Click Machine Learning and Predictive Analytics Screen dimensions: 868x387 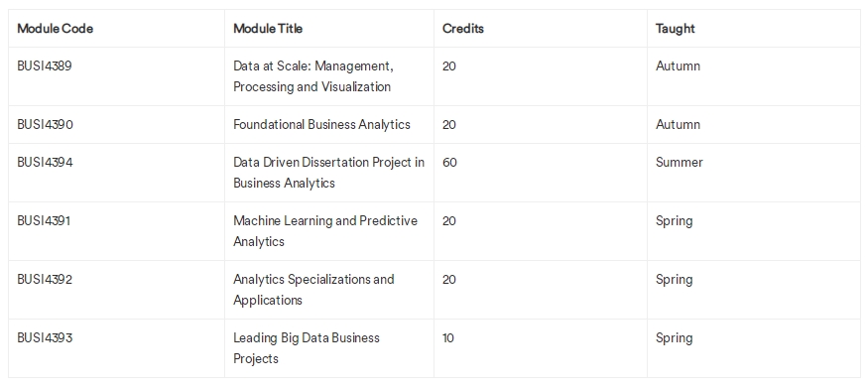(x=325, y=231)
